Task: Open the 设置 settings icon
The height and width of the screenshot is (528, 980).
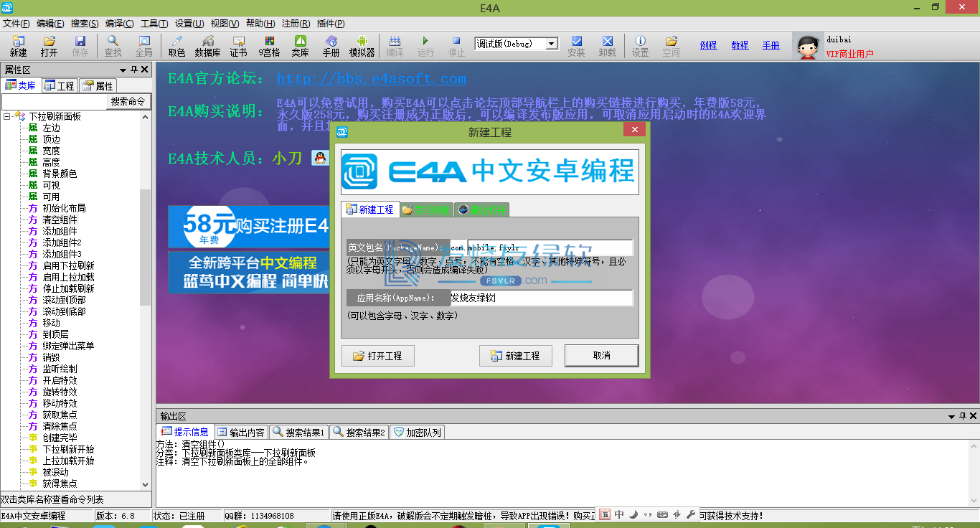Action: 640,46
